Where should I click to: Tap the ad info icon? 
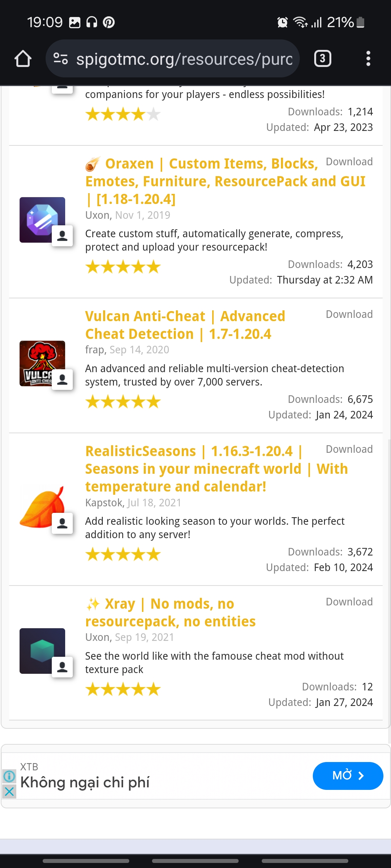pyautogui.click(x=9, y=776)
